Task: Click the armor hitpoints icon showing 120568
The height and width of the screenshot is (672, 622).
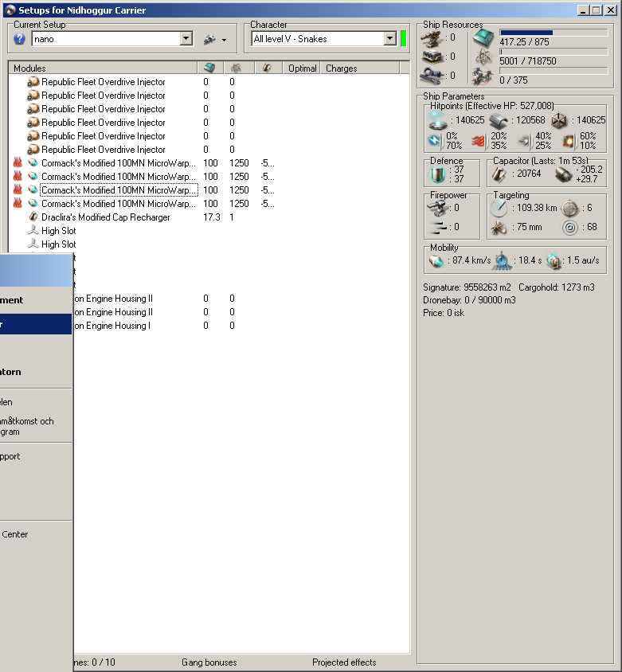Action: pyautogui.click(x=499, y=121)
